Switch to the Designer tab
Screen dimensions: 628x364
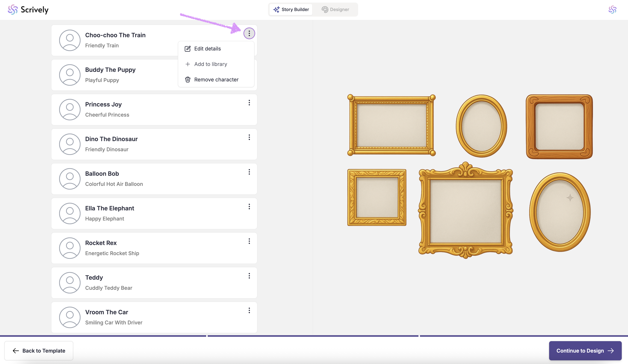click(335, 9)
